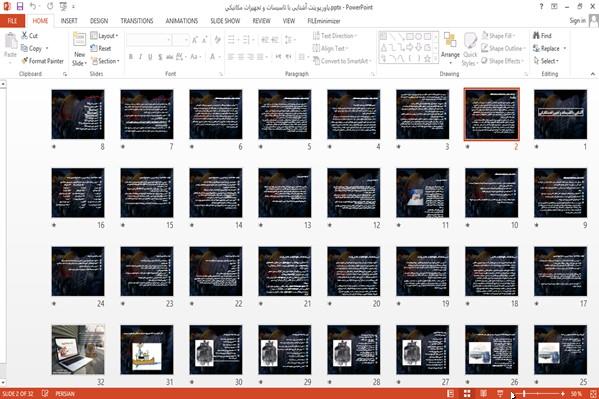
Task: Click Reset in the Slides group
Action: pyautogui.click(x=101, y=49)
